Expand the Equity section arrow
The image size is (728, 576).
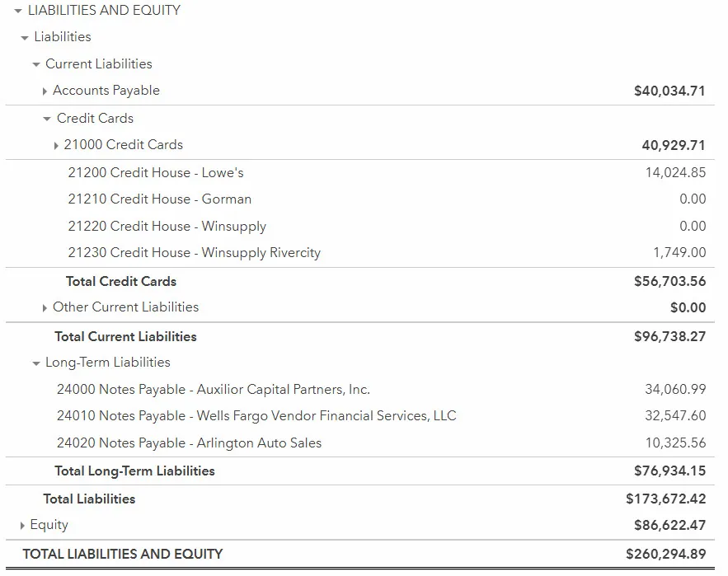click(x=22, y=526)
